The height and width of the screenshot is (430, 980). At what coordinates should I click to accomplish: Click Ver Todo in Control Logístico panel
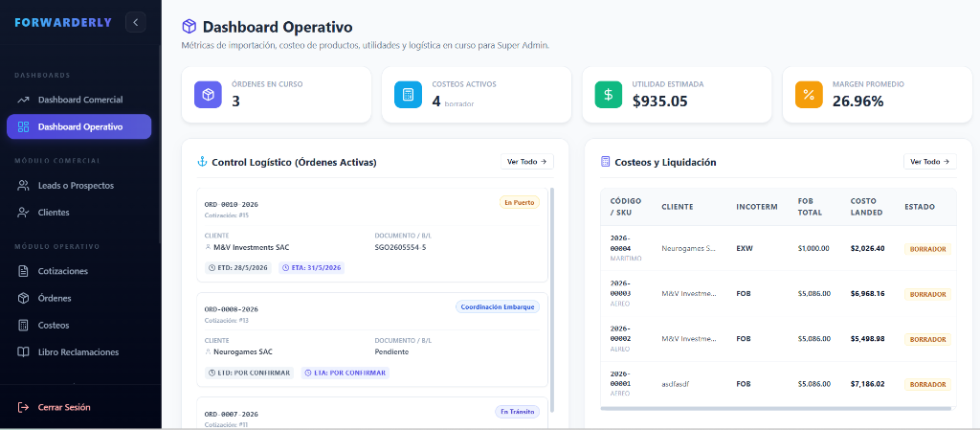tap(527, 161)
